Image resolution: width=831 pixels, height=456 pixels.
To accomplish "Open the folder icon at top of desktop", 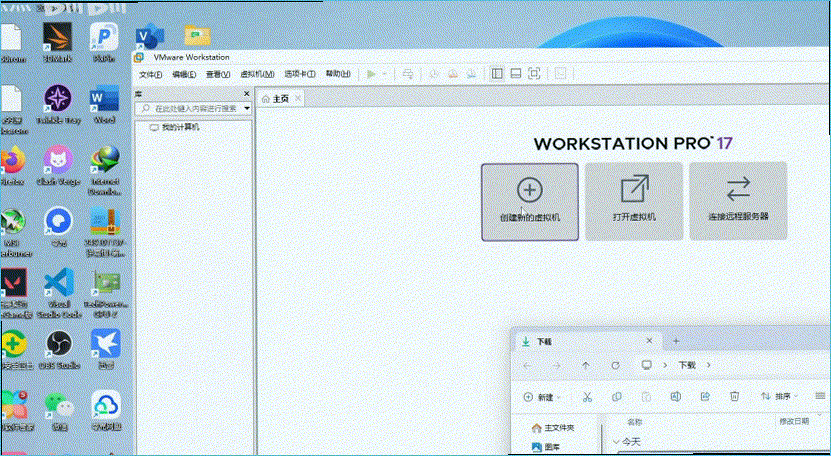I will point(198,36).
